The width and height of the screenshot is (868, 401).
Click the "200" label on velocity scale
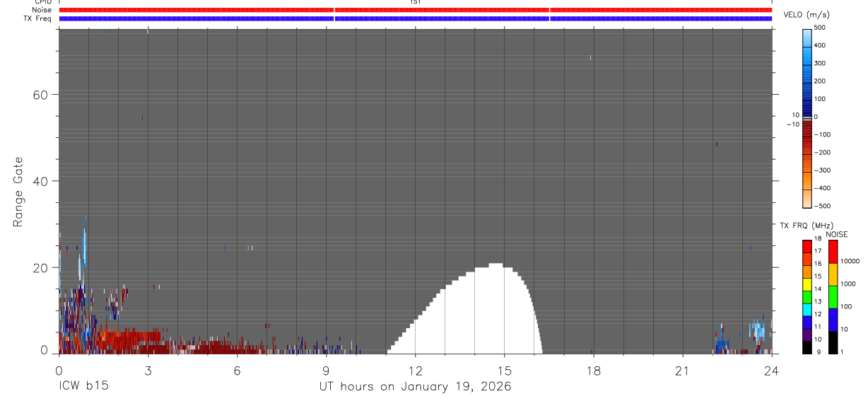coord(820,81)
